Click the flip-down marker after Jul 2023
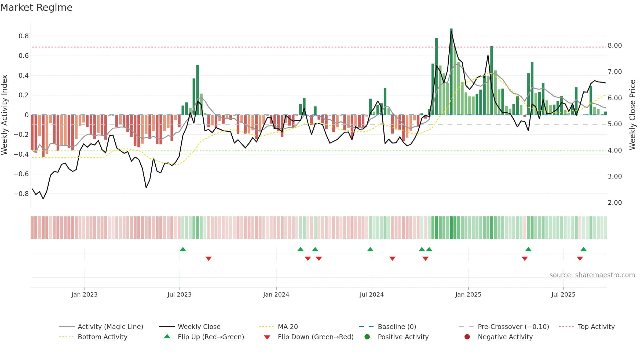The height and width of the screenshot is (362, 644). 208,258
